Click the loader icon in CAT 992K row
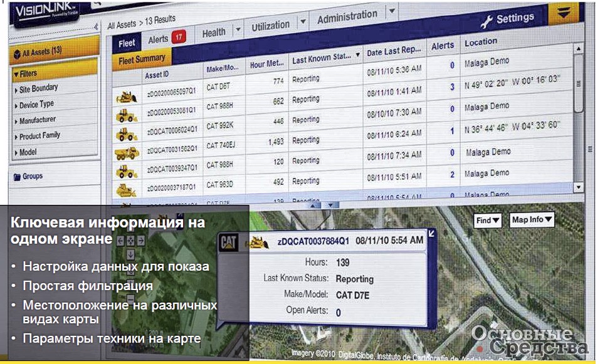The height and width of the screenshot is (364, 600). tap(127, 134)
